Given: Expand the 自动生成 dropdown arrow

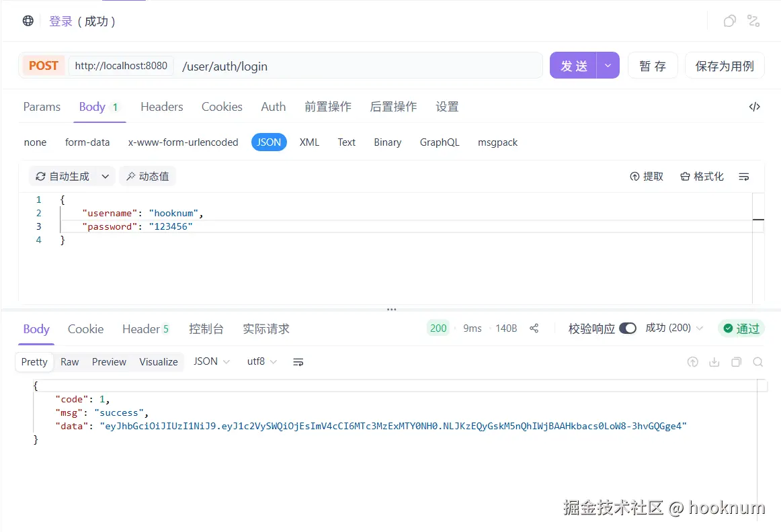Looking at the screenshot, I should [105, 177].
